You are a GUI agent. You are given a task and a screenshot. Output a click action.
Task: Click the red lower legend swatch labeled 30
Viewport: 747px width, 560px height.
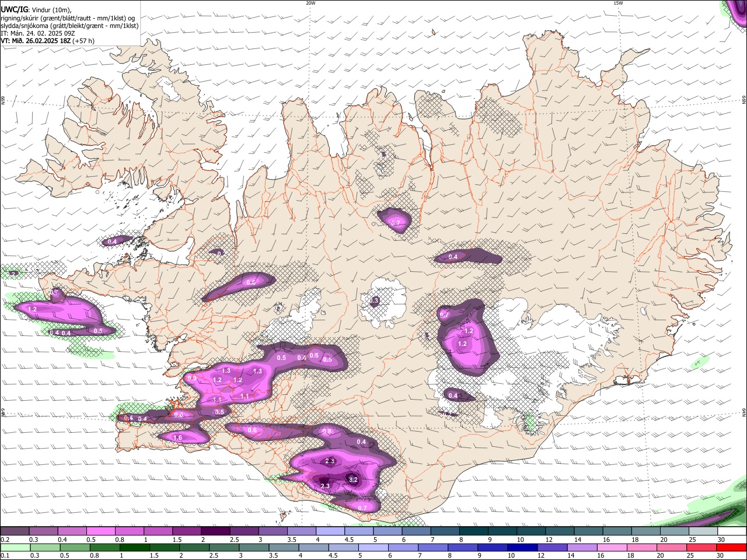(x=732, y=547)
